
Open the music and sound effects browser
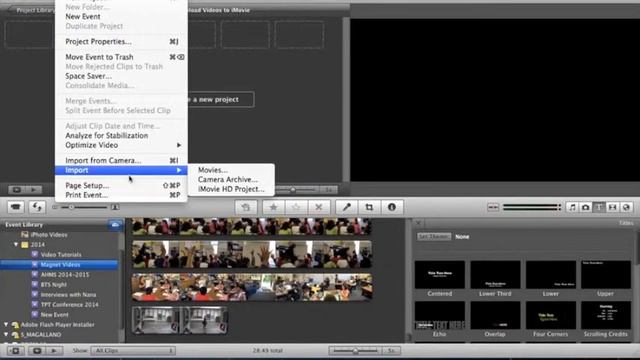pyautogui.click(x=572, y=207)
